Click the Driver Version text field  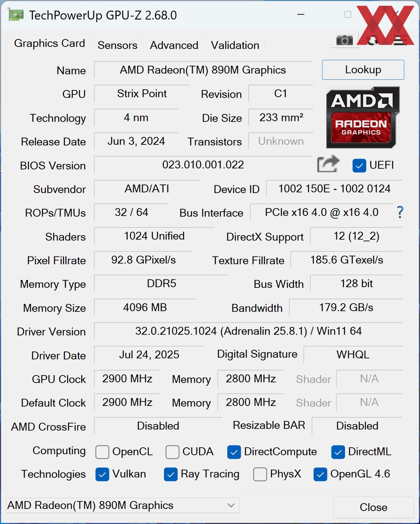click(x=248, y=331)
